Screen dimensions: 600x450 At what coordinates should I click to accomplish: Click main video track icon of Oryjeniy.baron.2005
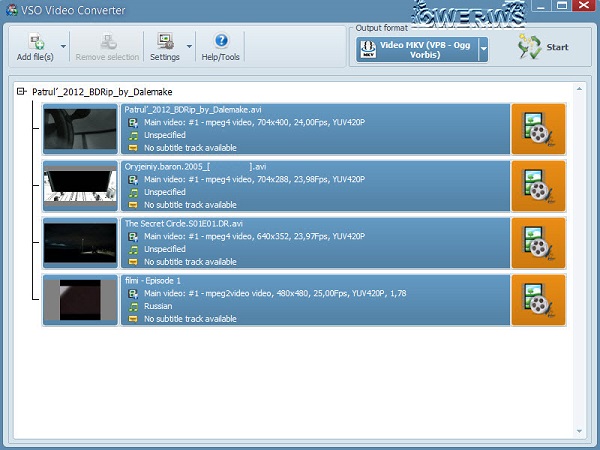(x=132, y=179)
